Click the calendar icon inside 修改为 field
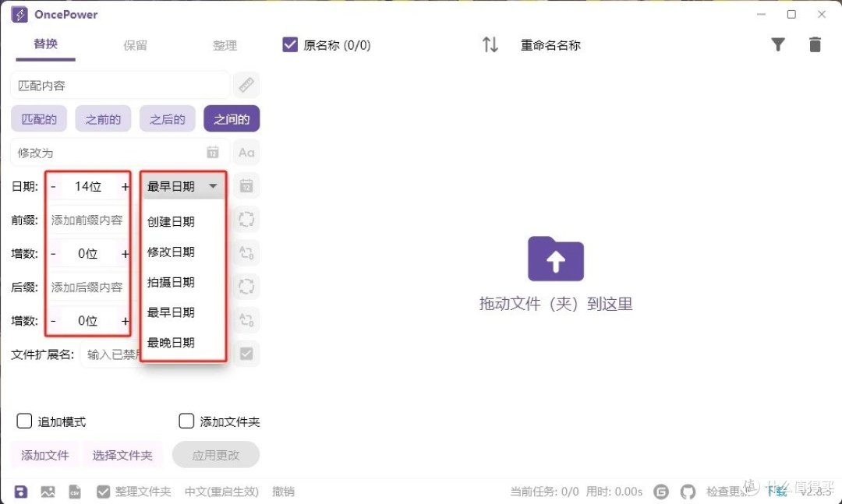This screenshot has width=842, height=504. click(x=213, y=153)
